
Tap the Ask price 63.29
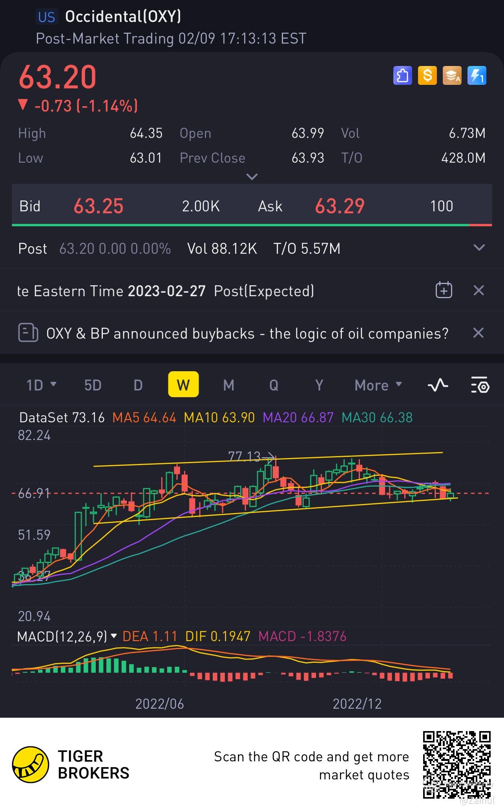click(340, 206)
